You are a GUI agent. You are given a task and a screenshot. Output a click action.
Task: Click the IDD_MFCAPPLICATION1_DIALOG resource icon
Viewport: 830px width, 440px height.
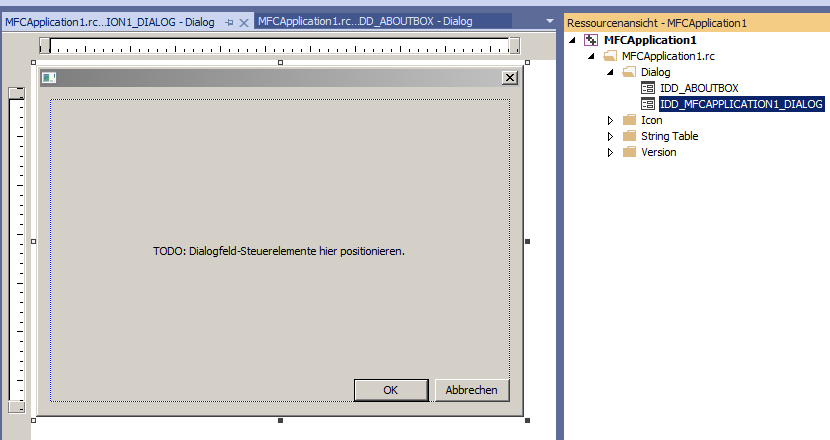point(648,104)
